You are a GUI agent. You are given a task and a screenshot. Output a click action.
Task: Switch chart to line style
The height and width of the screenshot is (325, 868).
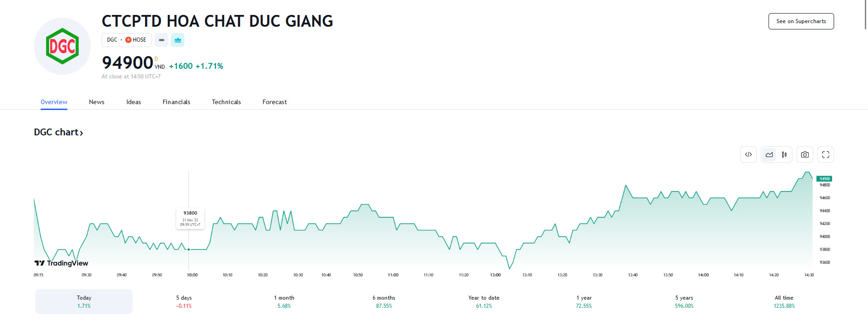click(x=769, y=154)
